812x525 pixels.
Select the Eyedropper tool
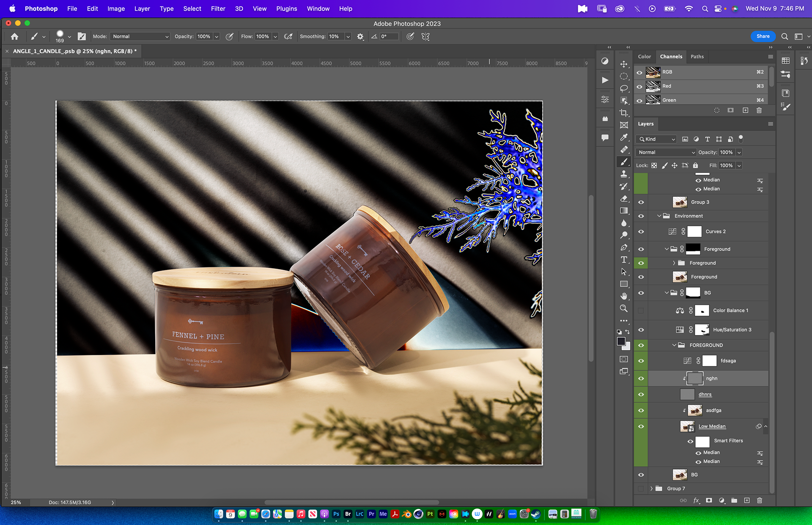coord(624,137)
